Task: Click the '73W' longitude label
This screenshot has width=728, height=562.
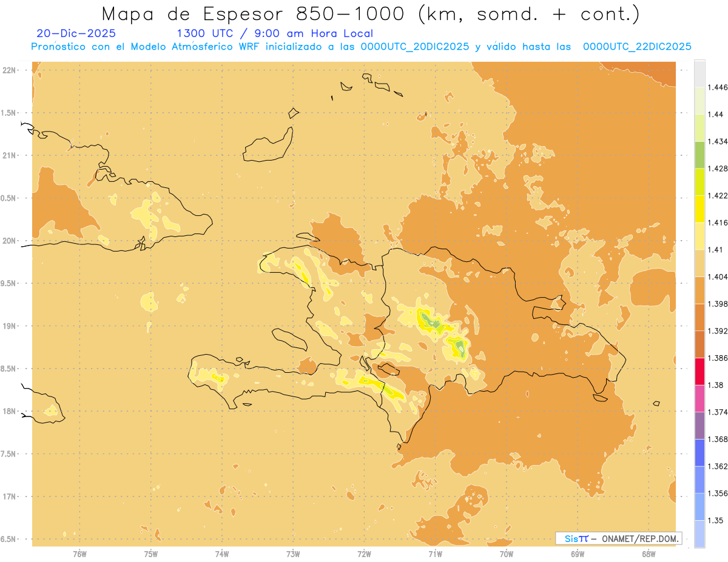Action: (293, 554)
